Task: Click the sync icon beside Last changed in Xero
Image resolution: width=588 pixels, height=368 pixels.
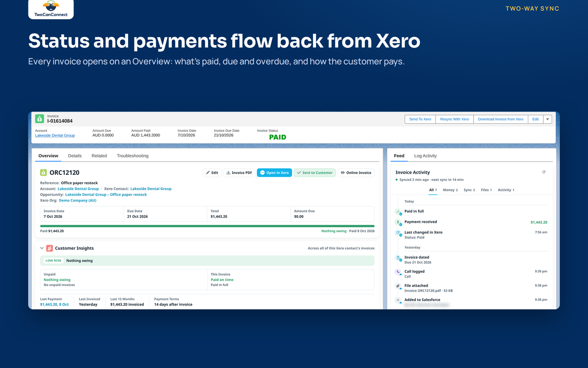Action: 398,233
